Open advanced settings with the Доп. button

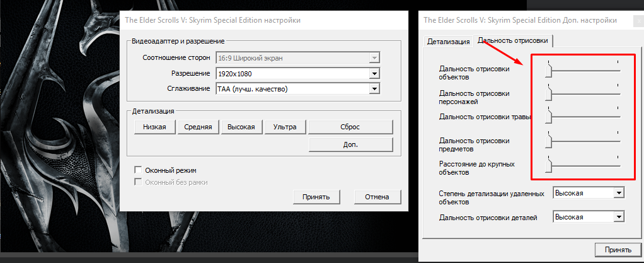(350, 144)
